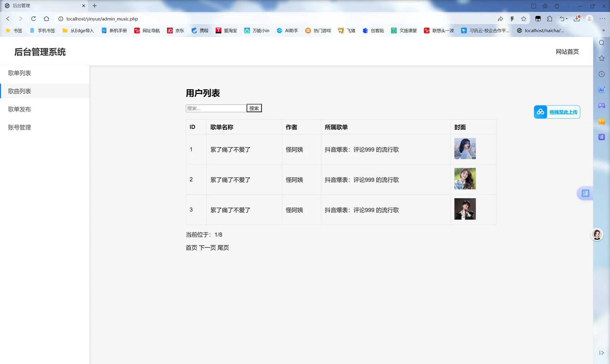Open the orange toolbox sidebar icon
This screenshot has width=610, height=364.
point(602,121)
